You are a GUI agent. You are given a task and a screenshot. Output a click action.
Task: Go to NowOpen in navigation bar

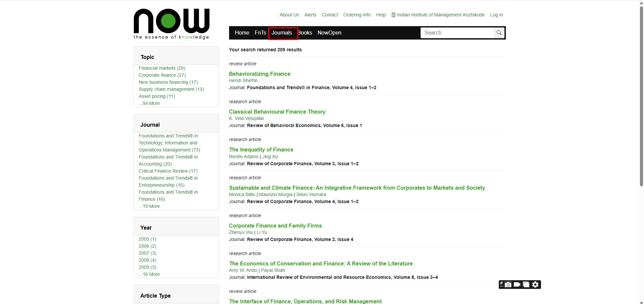pos(329,33)
